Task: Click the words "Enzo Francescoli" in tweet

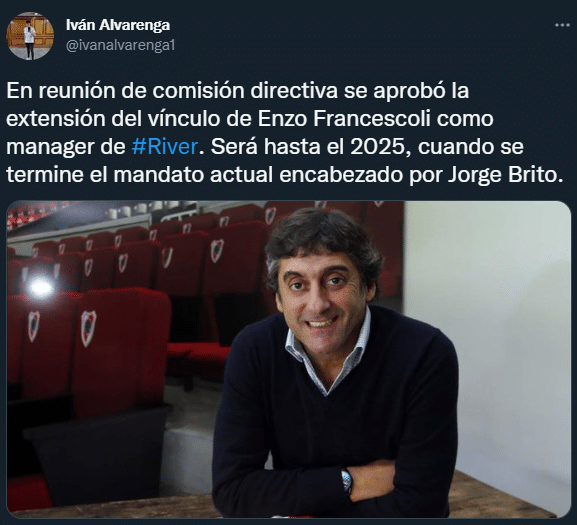Action: tap(344, 118)
